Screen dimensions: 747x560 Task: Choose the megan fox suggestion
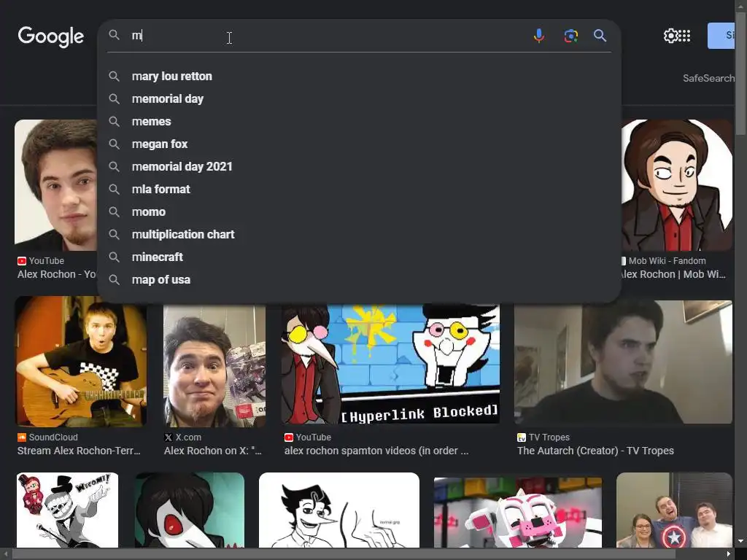coord(359,144)
